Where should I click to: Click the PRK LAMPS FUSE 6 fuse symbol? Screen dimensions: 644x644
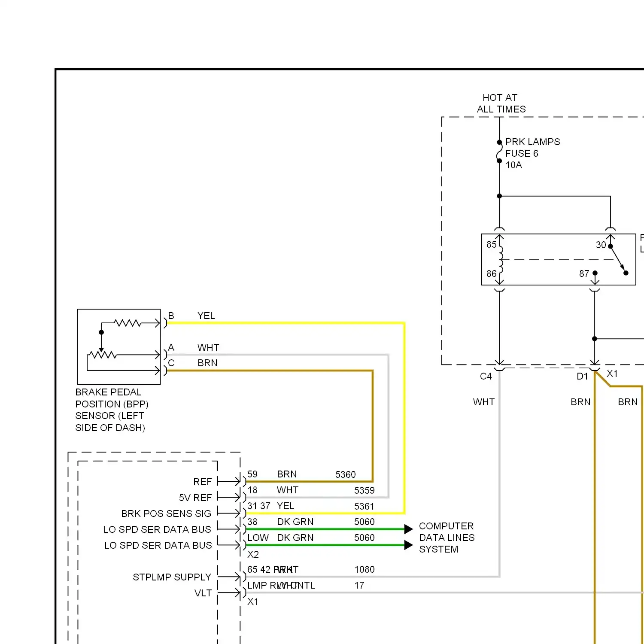[499, 152]
